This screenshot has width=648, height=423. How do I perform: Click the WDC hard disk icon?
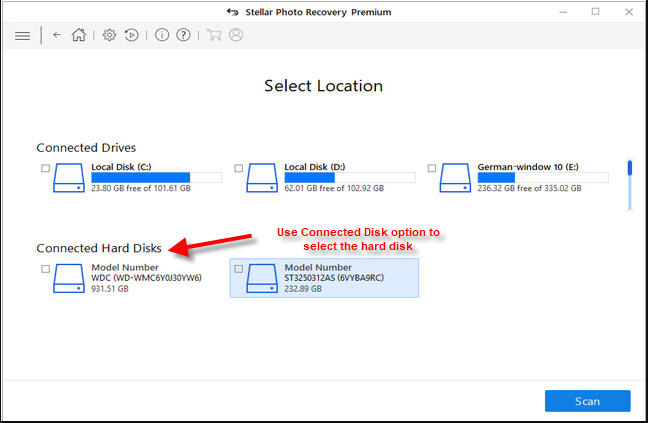coord(69,278)
